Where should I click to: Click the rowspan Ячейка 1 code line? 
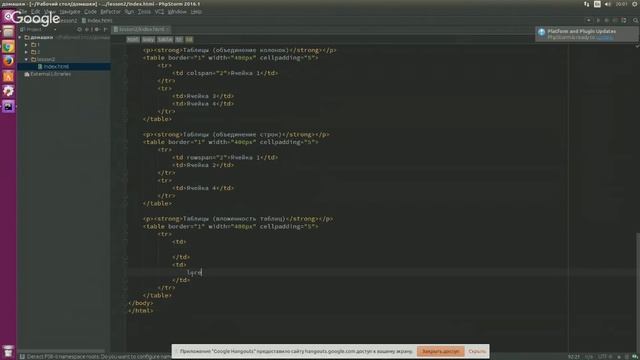coord(225,158)
